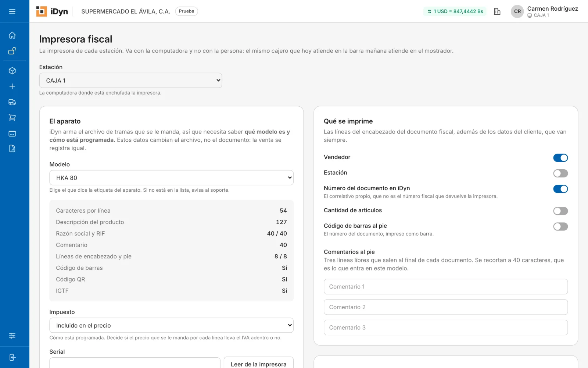
Task: Click the Caracteres por línea value 54
Action: (x=283, y=210)
